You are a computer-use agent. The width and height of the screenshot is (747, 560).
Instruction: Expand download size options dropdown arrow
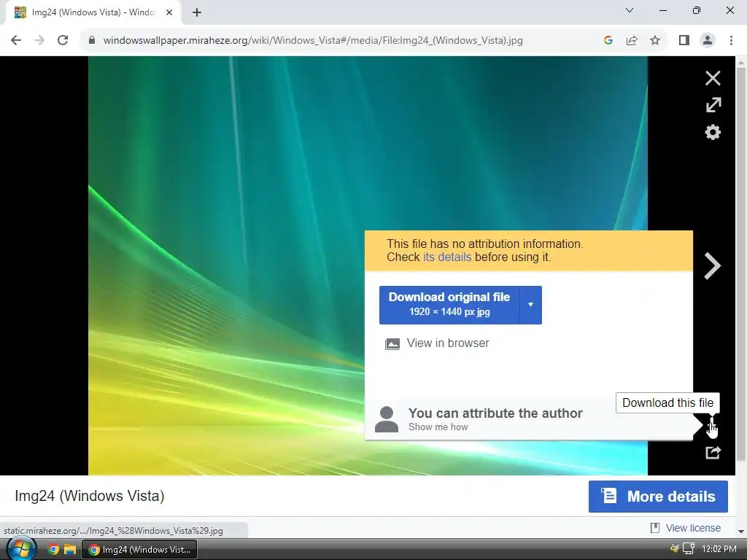point(531,305)
